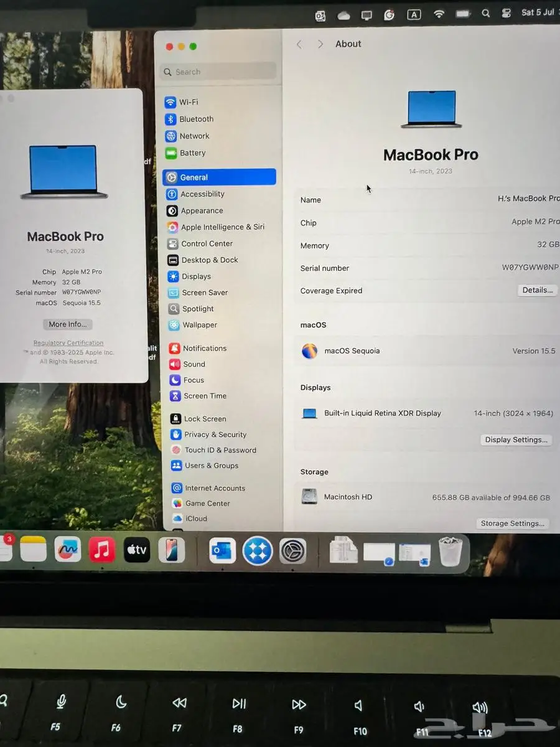Go back with the left chevron
This screenshot has height=747, width=560.
pyautogui.click(x=299, y=44)
